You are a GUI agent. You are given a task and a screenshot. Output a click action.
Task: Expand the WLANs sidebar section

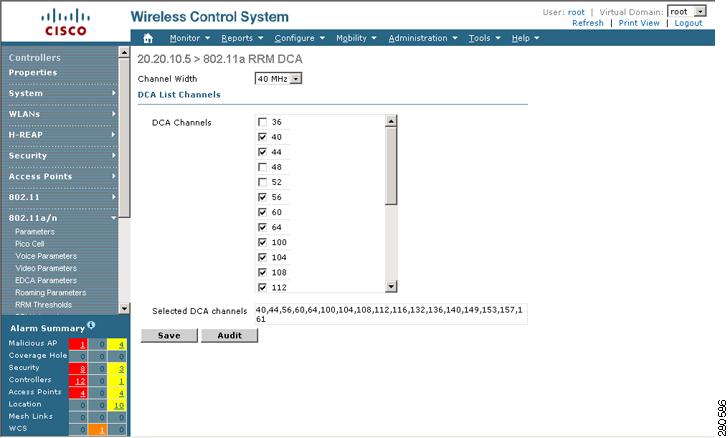pos(62,114)
